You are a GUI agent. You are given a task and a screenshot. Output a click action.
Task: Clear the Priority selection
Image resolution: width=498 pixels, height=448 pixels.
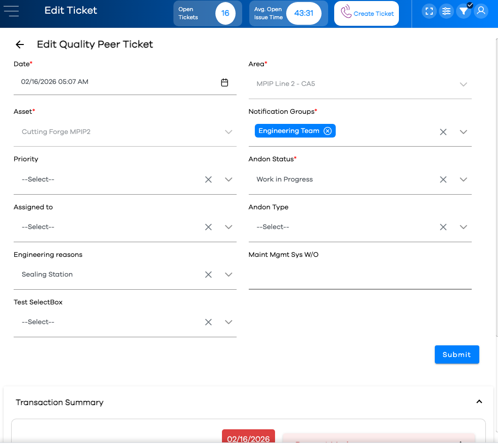[x=208, y=180]
